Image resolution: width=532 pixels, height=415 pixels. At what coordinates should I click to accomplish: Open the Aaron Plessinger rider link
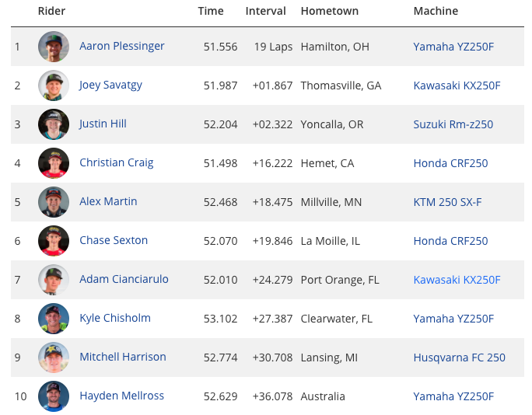point(122,46)
